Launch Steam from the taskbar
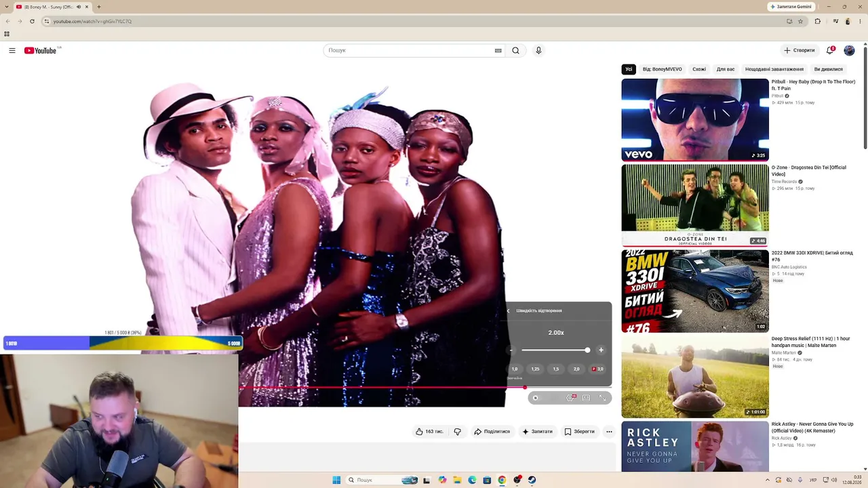 tap(532, 480)
